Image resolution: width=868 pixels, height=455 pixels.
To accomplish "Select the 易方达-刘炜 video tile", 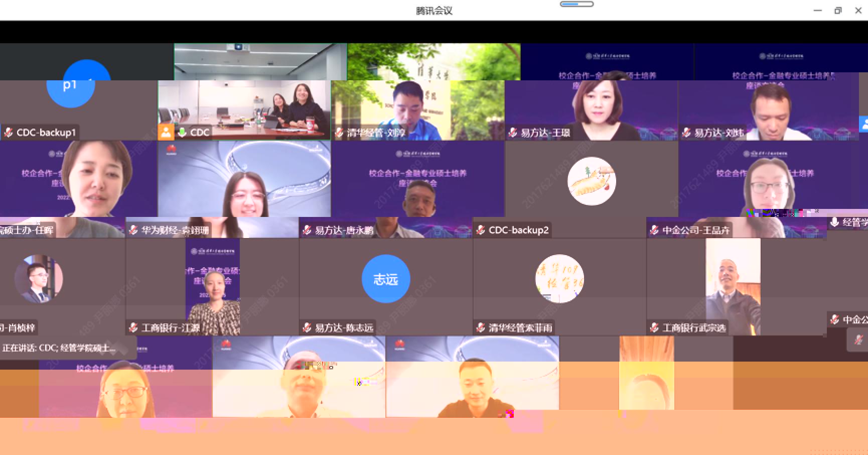I will (x=768, y=109).
